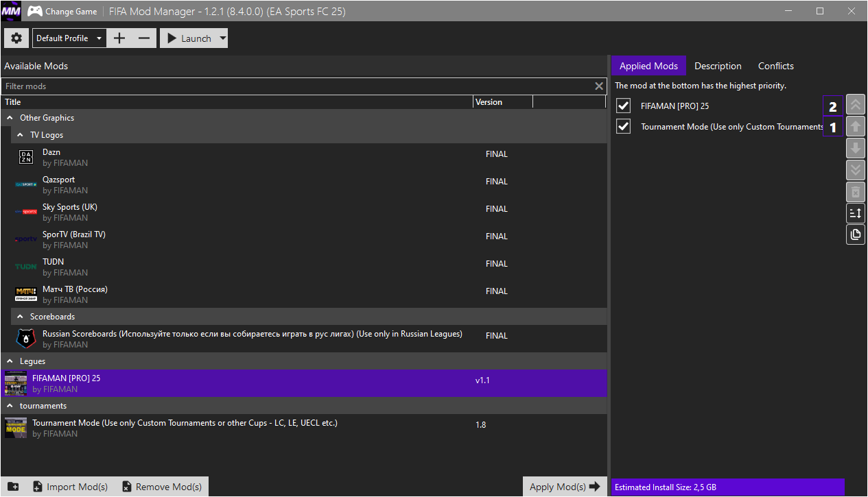868x497 pixels.
Task: Disable the Tournament Mode applied mod checkbox
Action: click(x=623, y=127)
